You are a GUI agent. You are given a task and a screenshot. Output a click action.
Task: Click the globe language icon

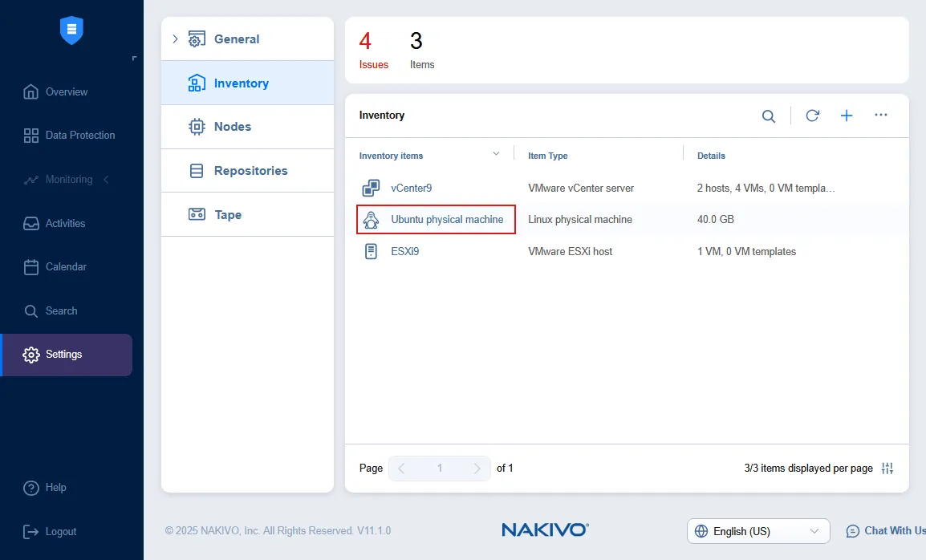[701, 531]
